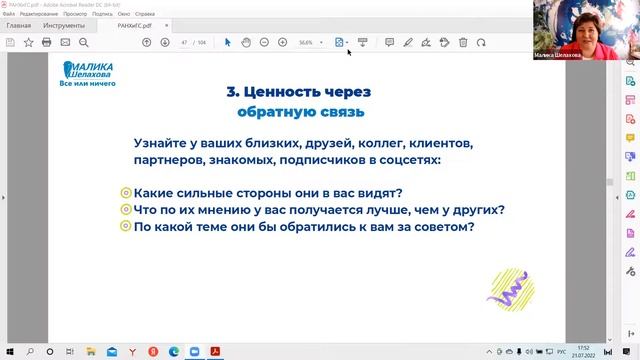Open the sign document pen tool
The height and width of the screenshot is (360, 640).
pos(426,42)
